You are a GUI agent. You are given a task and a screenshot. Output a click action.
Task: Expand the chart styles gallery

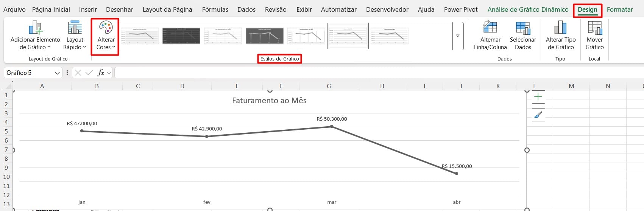click(458, 36)
